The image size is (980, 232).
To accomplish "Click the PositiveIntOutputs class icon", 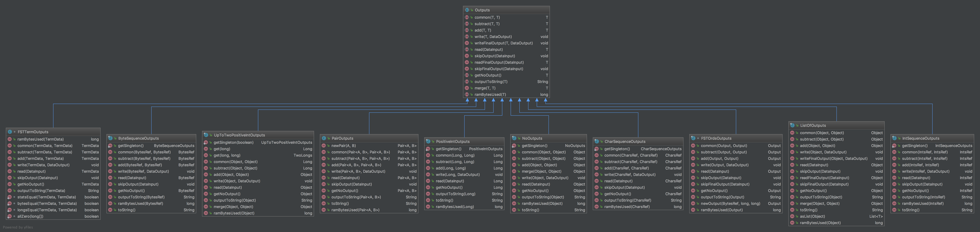I will pos(428,141).
